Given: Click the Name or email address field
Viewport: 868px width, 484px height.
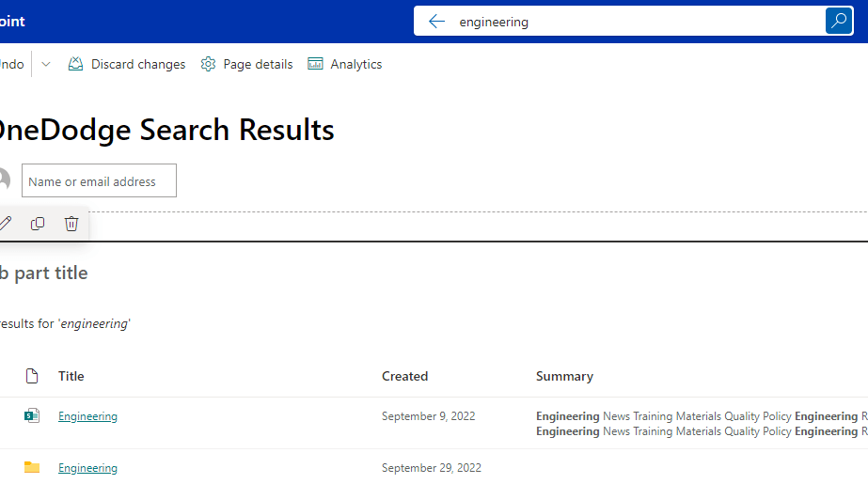Looking at the screenshot, I should click(x=99, y=181).
